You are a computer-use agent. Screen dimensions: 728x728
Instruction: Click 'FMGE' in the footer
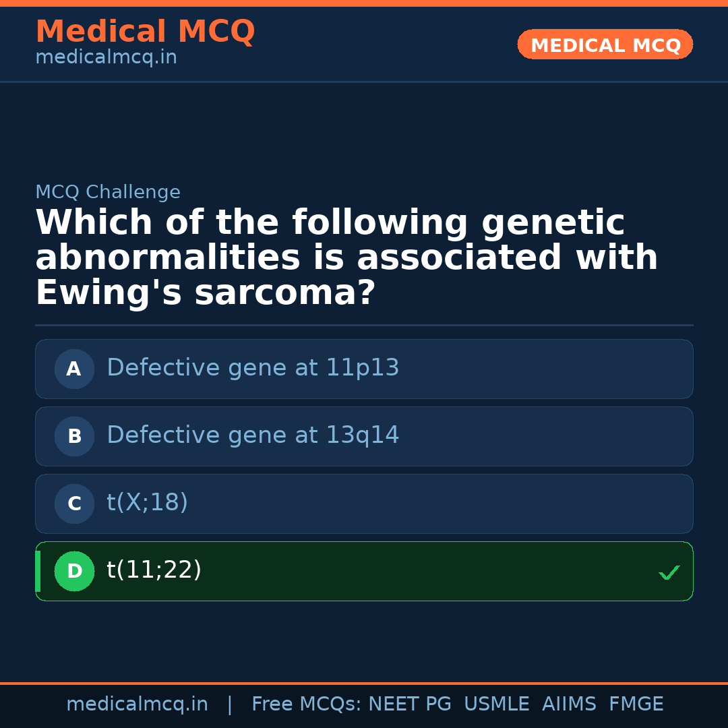(636, 704)
